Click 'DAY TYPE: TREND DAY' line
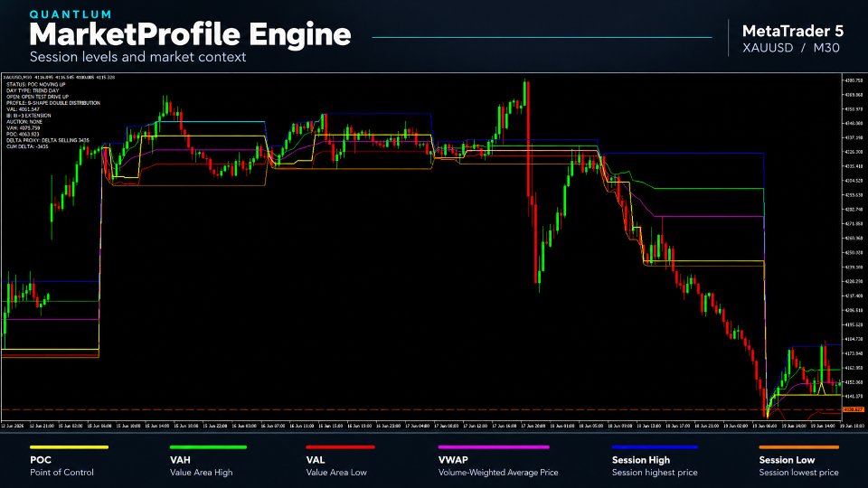868x488 pixels. tap(33, 90)
